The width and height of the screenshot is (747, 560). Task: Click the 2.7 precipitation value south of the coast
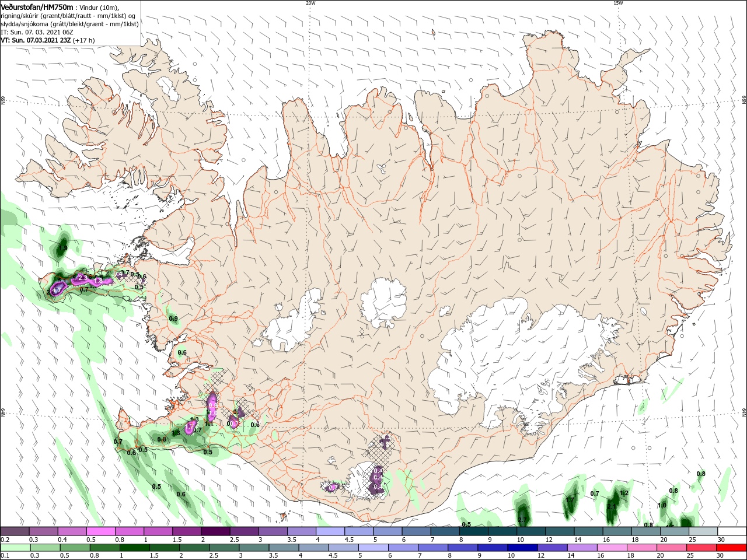(x=522, y=519)
